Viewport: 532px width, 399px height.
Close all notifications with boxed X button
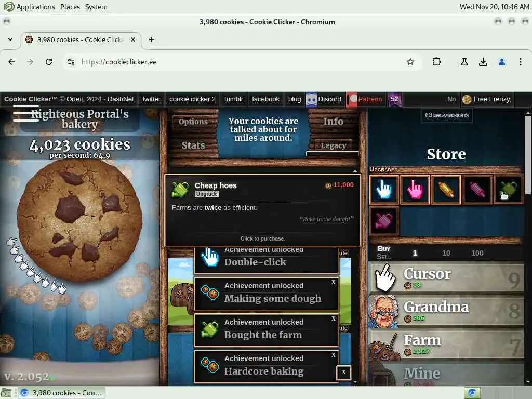[344, 372]
